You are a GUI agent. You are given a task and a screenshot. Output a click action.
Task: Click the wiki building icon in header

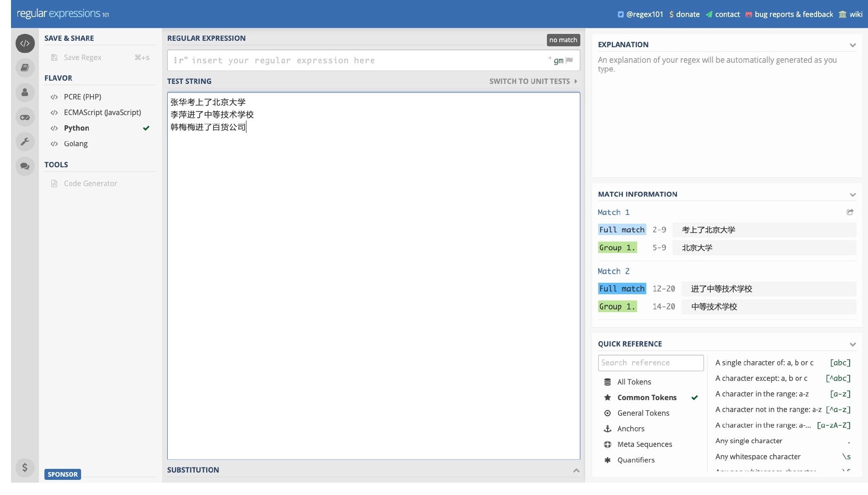[x=843, y=14]
